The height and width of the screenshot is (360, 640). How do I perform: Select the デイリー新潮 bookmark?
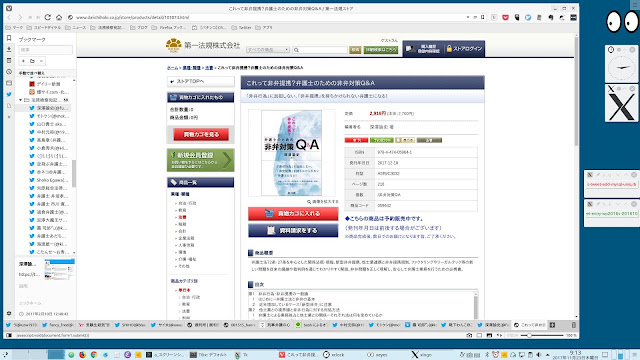pyautogui.click(x=48, y=84)
